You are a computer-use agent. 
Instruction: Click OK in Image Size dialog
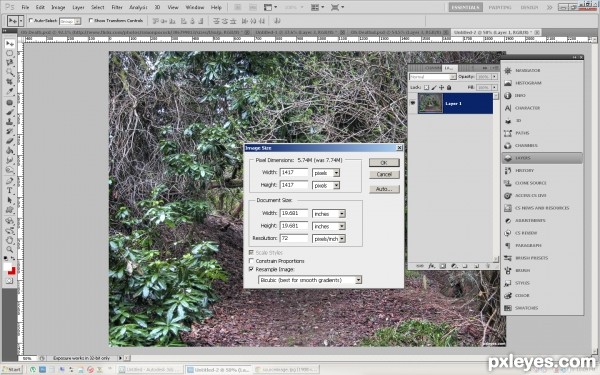[384, 163]
